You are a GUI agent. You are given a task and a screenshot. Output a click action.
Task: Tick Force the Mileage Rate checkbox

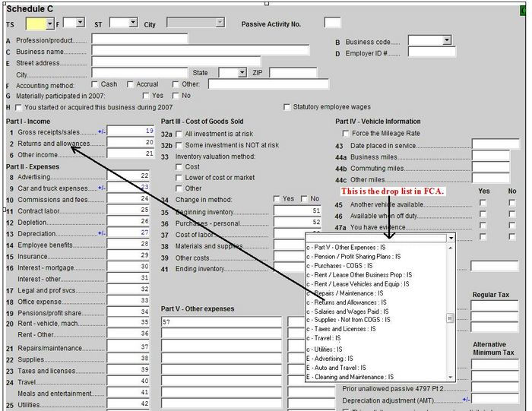pyautogui.click(x=345, y=134)
